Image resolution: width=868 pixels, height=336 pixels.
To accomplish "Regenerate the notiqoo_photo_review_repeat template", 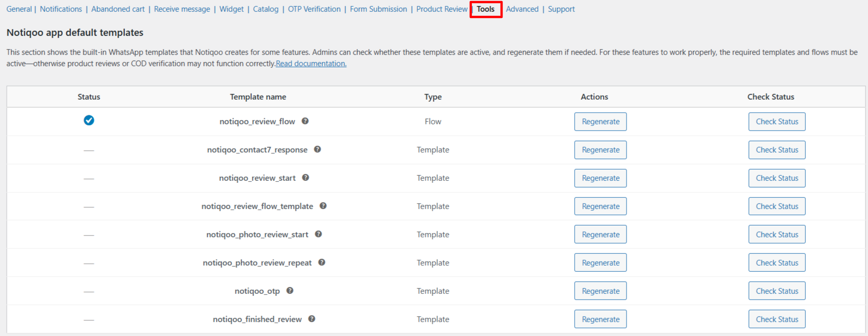I will (600, 263).
